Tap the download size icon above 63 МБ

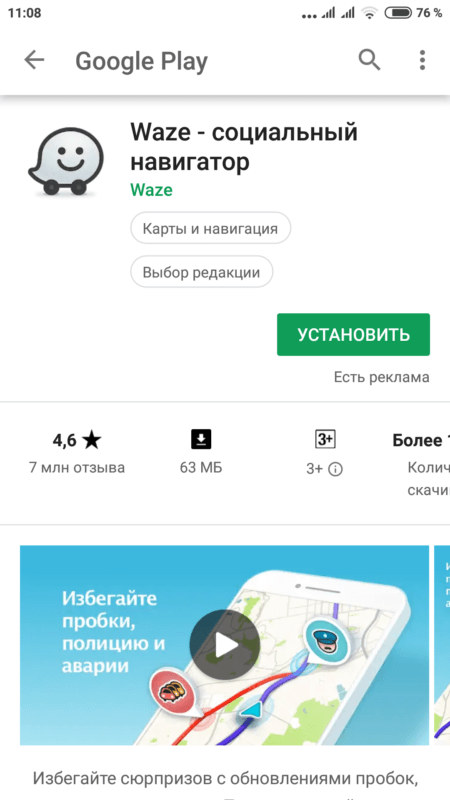[201, 439]
